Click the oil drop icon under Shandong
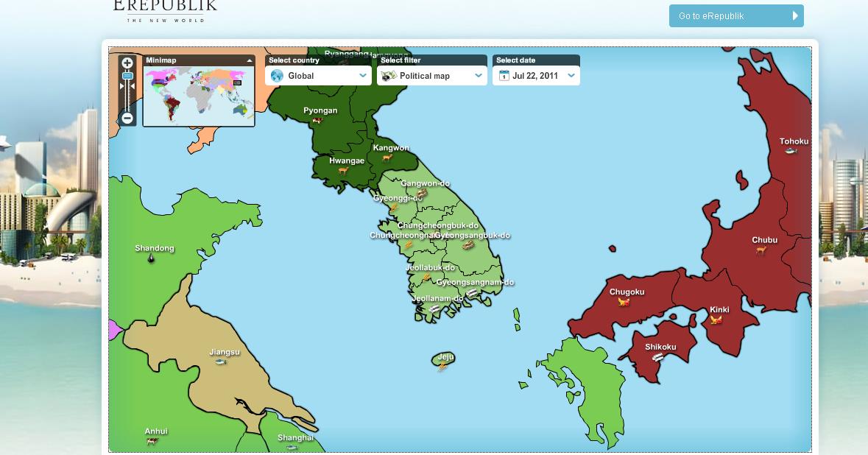 (x=151, y=258)
